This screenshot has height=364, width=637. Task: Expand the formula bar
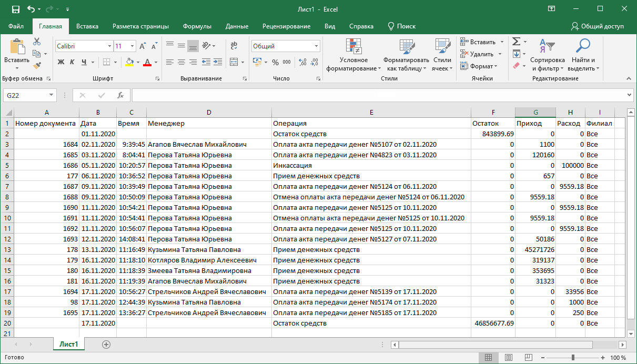(630, 95)
